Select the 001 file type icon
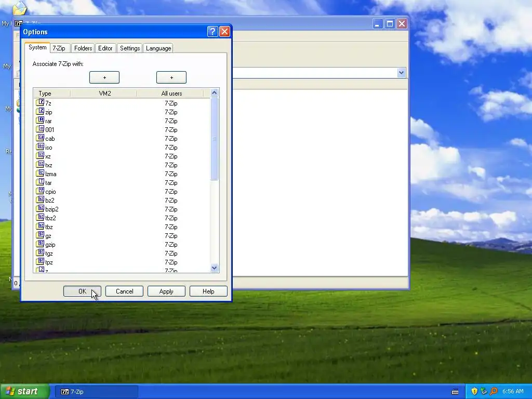Viewport: 532px width, 399px height. click(x=40, y=129)
